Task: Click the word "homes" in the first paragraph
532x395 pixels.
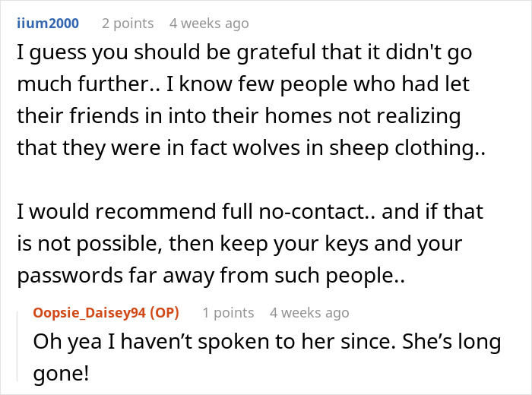Action: point(309,116)
